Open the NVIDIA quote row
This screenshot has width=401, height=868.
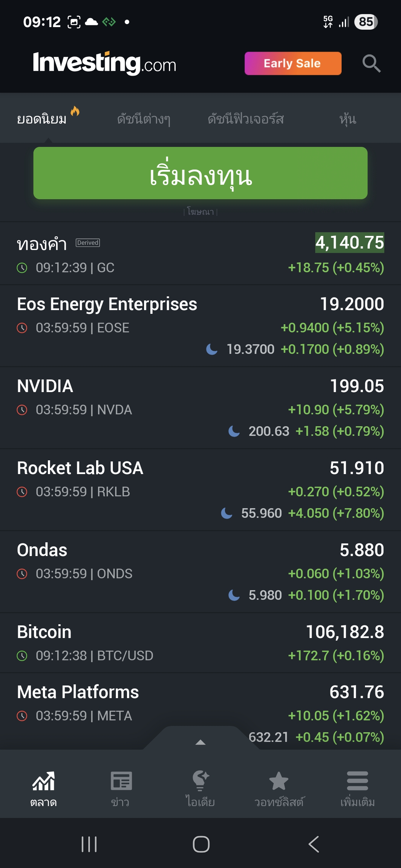(200, 408)
